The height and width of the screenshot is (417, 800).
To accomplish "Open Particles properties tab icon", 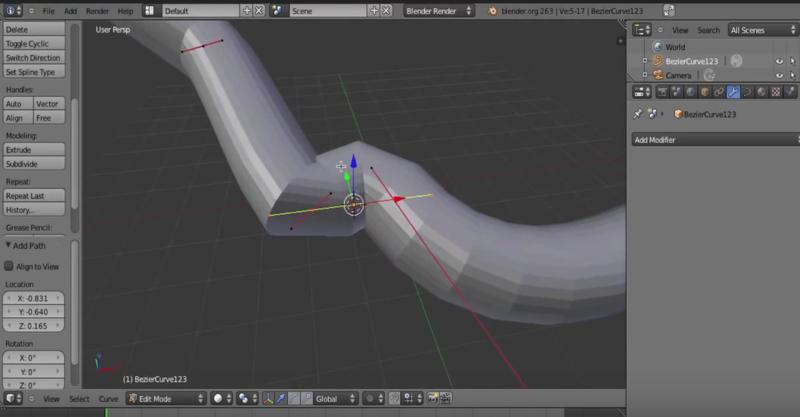I will [790, 92].
